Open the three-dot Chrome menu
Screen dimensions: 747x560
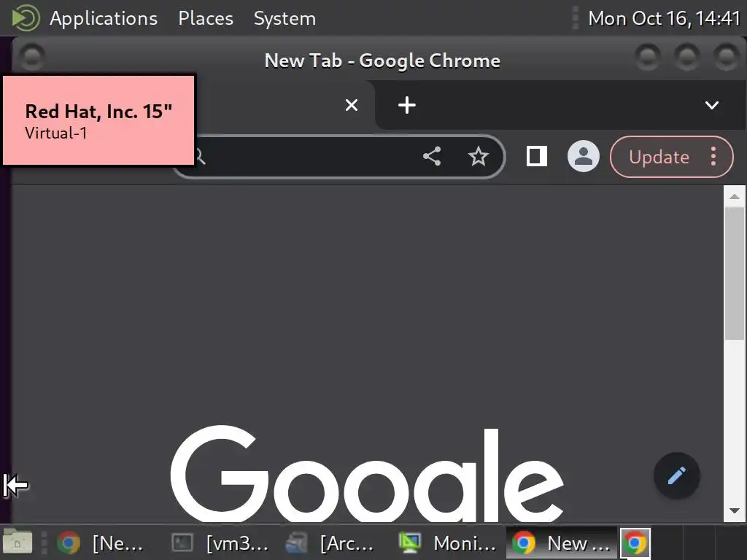713,156
